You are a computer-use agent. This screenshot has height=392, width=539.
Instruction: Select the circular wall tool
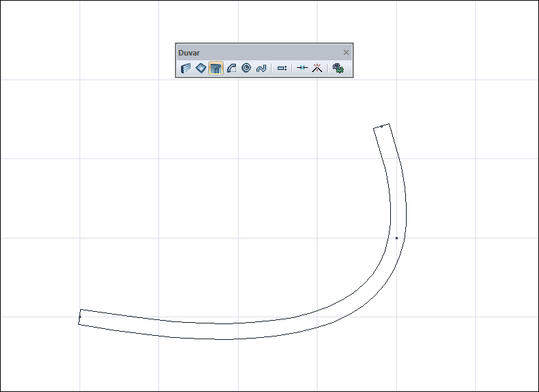[246, 68]
